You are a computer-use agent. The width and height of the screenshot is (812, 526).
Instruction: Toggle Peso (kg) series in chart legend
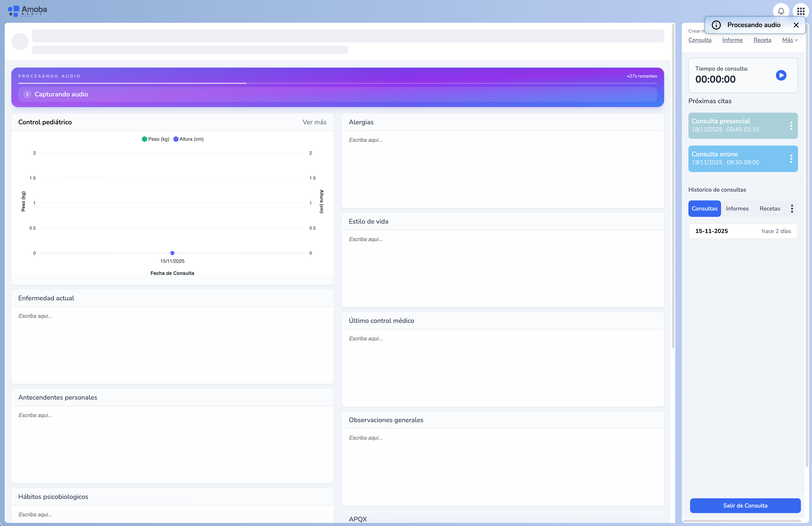pos(156,139)
